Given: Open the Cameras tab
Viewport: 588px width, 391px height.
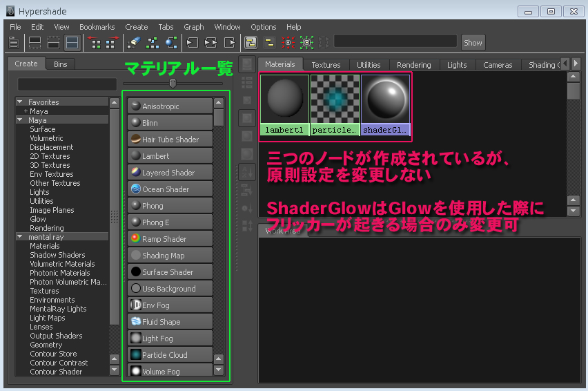Looking at the screenshot, I should (x=498, y=65).
